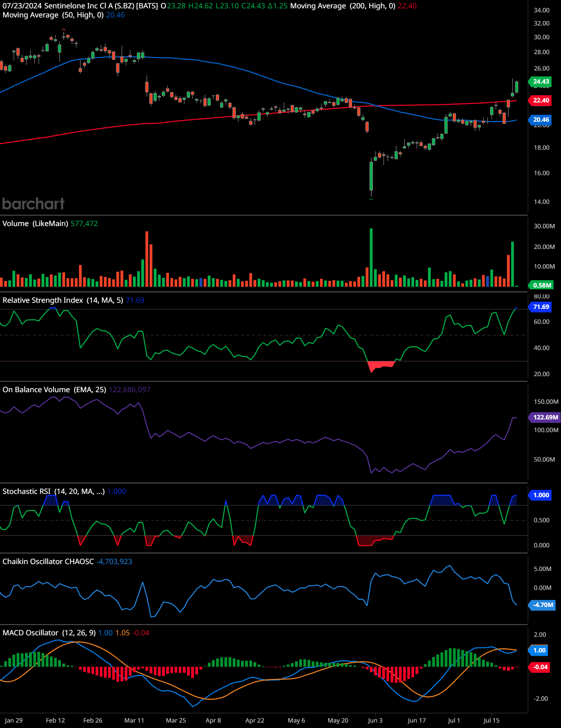Click the green 24.43 last price tag

click(x=541, y=81)
